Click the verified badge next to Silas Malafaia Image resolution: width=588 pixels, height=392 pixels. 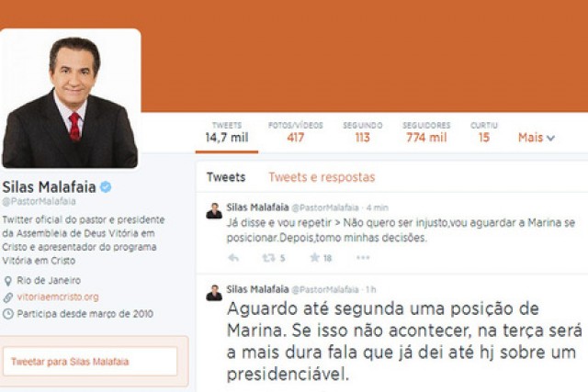click(x=106, y=186)
